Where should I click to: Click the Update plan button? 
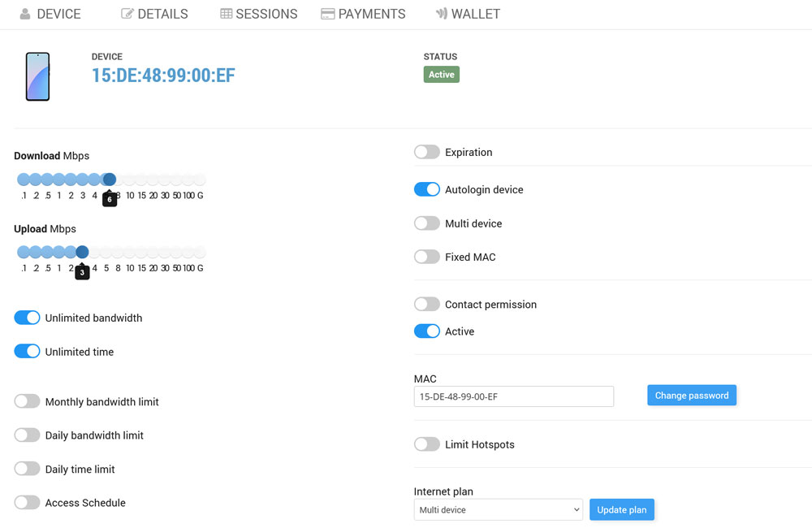[621, 510]
